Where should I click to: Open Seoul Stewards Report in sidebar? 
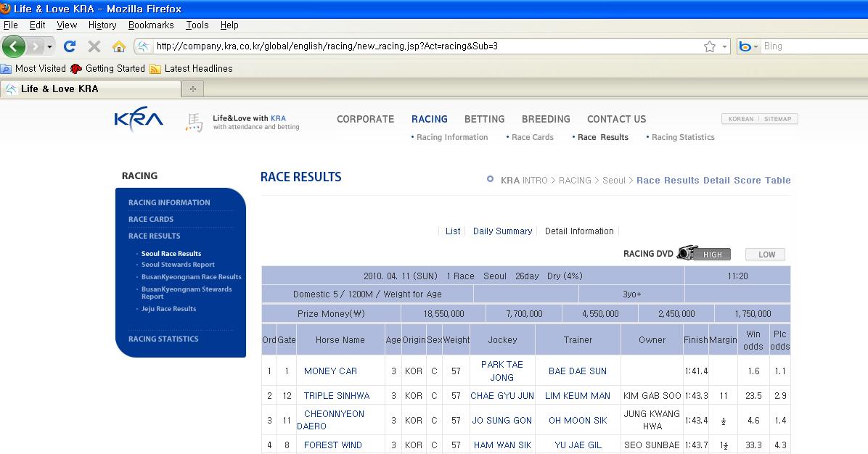(178, 265)
